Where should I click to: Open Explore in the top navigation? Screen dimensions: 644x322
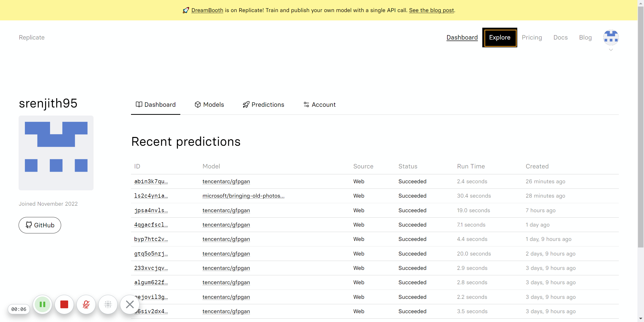coord(500,37)
